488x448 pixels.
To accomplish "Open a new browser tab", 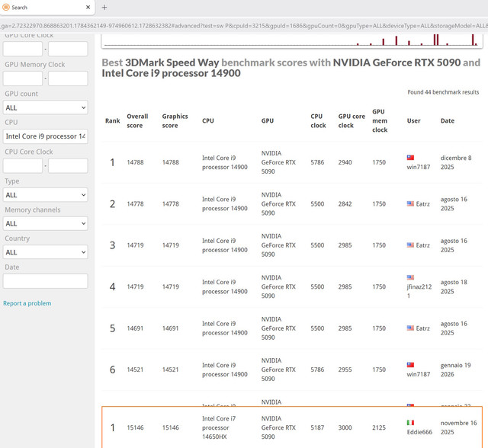I will click(104, 8).
